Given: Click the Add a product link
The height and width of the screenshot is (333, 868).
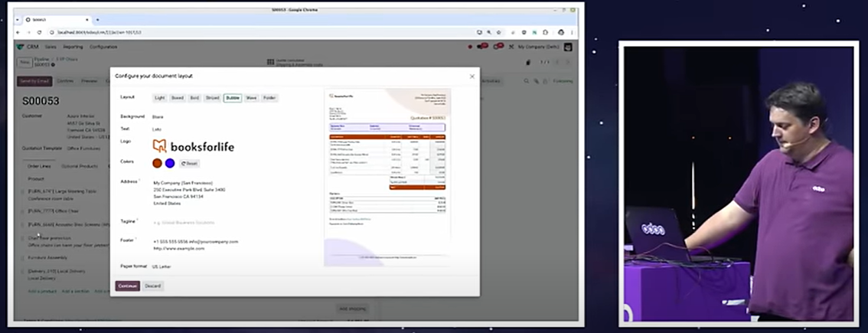Looking at the screenshot, I should coord(42,291).
